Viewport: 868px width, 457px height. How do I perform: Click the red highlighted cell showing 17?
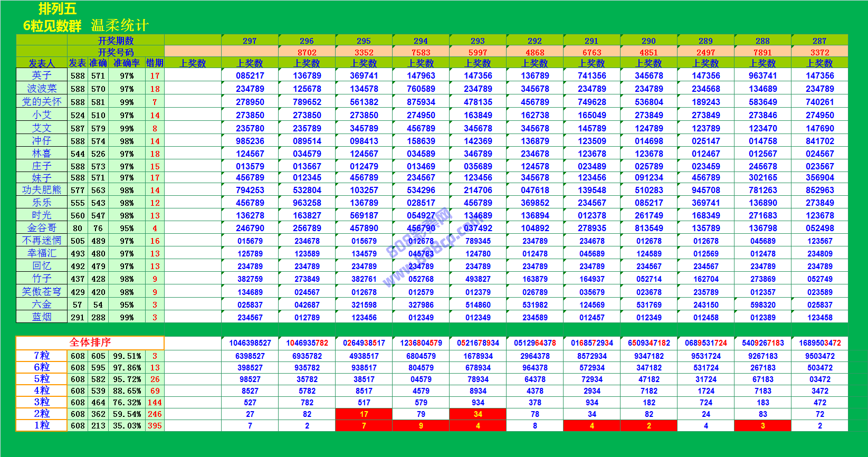pos(364,414)
